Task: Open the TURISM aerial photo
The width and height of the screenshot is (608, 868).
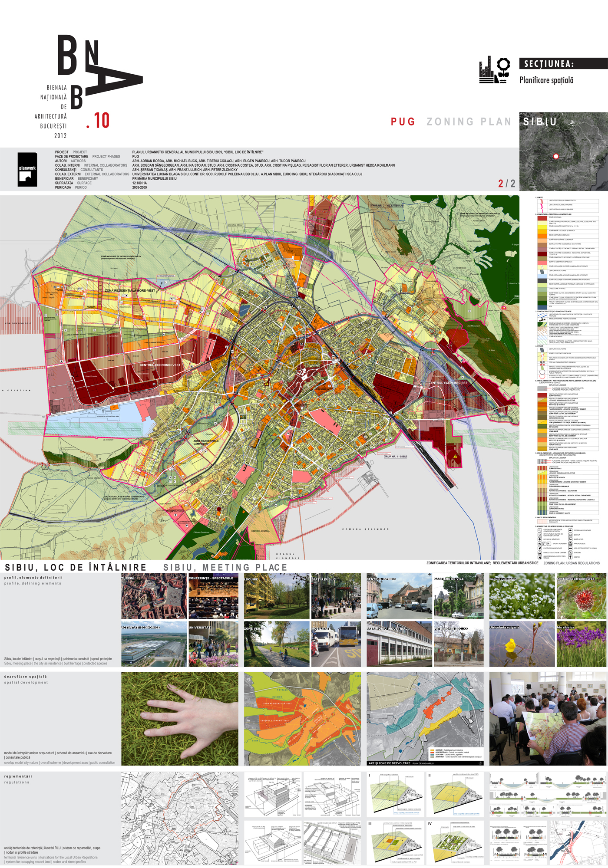Action: coord(154,596)
